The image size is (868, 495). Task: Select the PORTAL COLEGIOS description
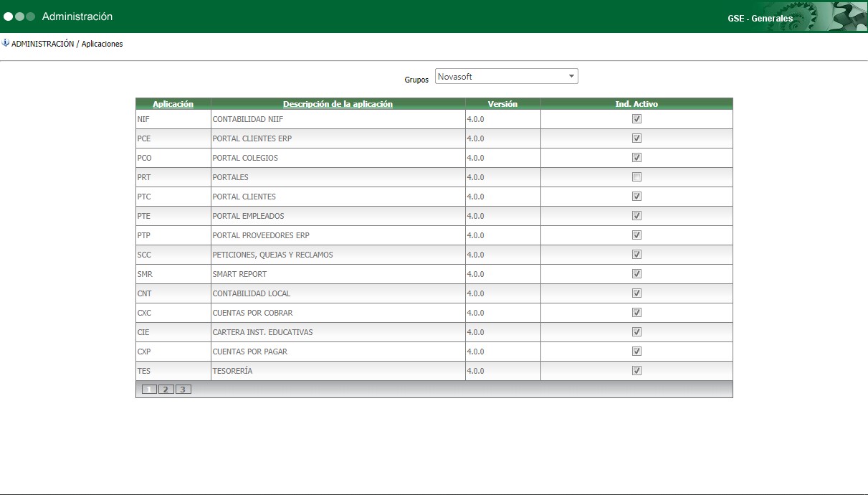pyautogui.click(x=245, y=158)
